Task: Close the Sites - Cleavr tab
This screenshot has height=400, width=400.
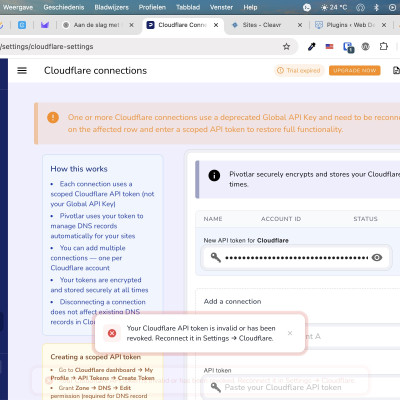Action: [x=300, y=25]
